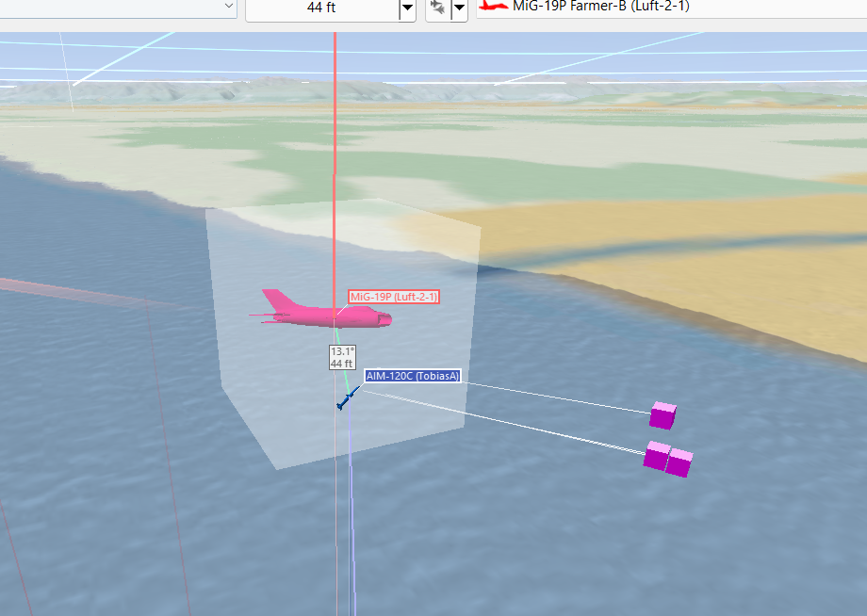This screenshot has height=616, width=867.
Task: Open the dropdown arrow next to relation icon
Action: point(460,8)
